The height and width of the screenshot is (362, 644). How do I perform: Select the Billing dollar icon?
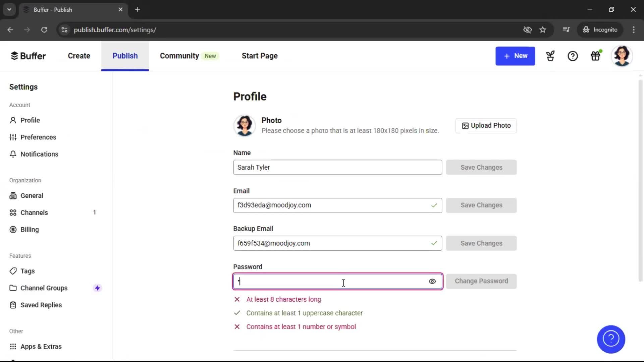(13, 229)
